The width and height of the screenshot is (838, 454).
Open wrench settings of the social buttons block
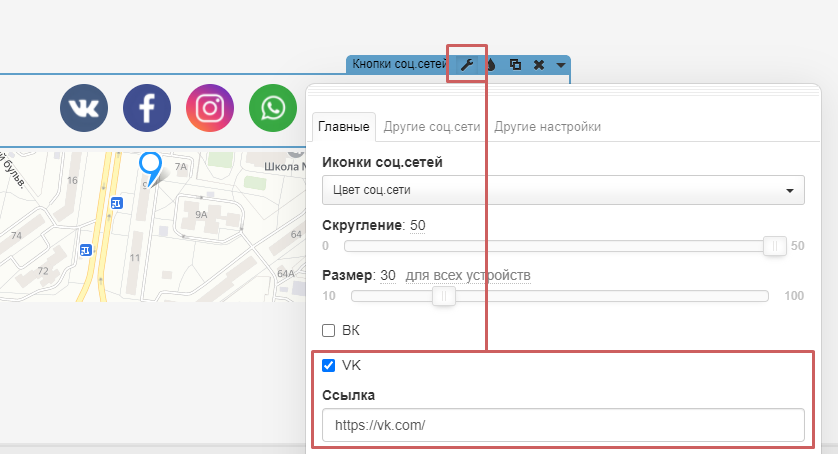click(467, 65)
